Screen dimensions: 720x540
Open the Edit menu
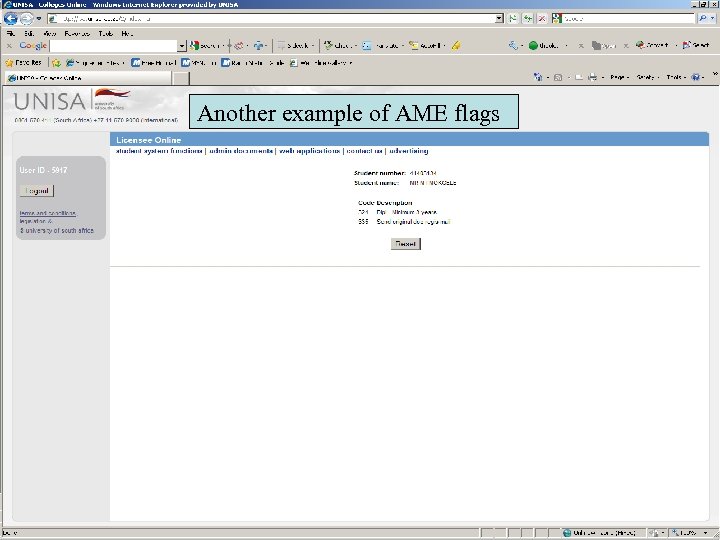point(29,34)
